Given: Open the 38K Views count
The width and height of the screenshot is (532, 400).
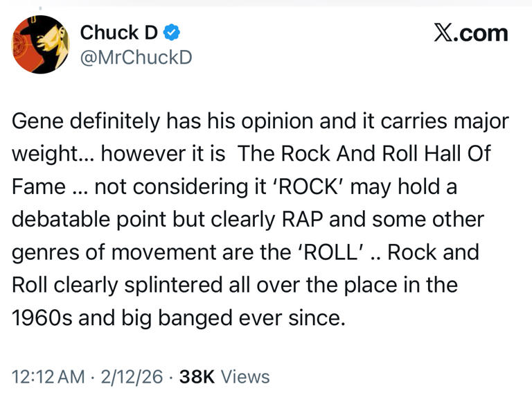Looking at the screenshot, I should 224,376.
